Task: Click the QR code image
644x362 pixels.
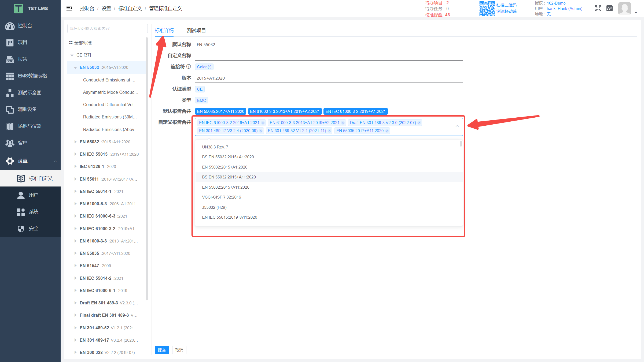Action: 487,9
